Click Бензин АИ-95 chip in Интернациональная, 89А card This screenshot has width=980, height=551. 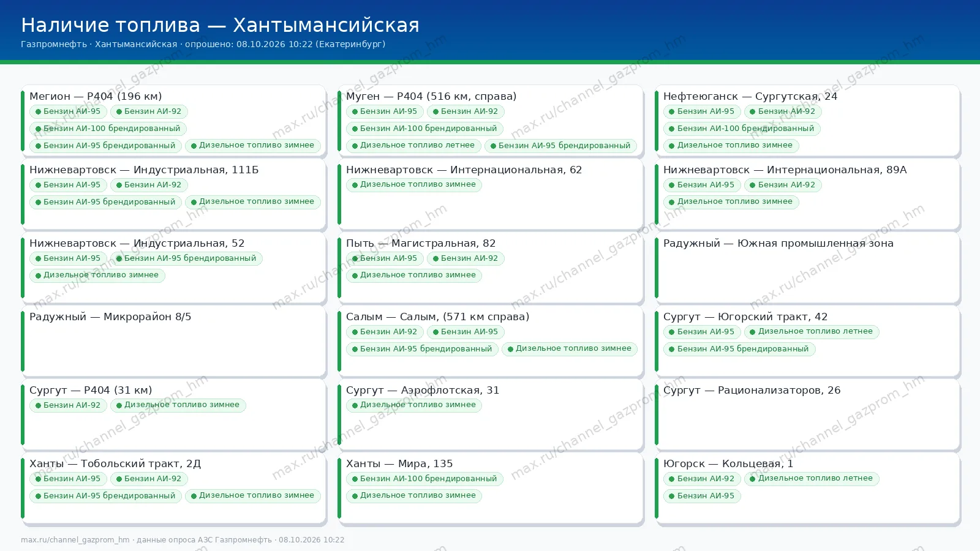point(702,185)
